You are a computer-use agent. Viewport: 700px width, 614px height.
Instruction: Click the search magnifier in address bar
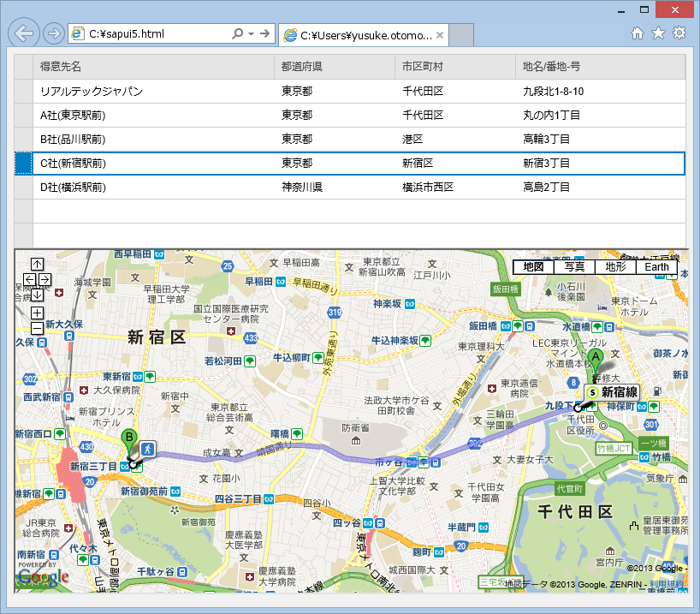[238, 33]
